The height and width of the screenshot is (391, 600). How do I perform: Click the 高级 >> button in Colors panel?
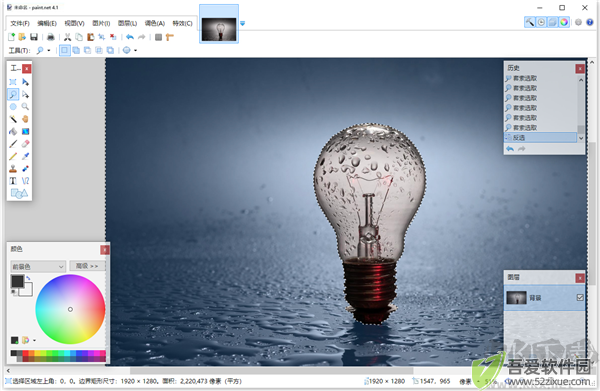point(87,266)
